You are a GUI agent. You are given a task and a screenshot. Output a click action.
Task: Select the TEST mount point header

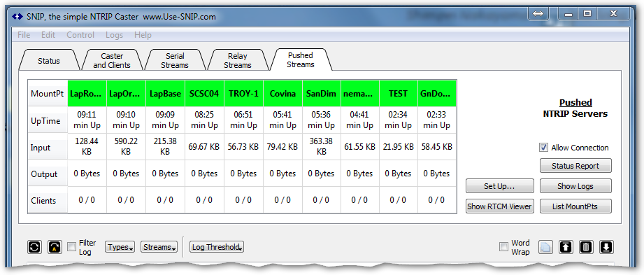coord(398,94)
